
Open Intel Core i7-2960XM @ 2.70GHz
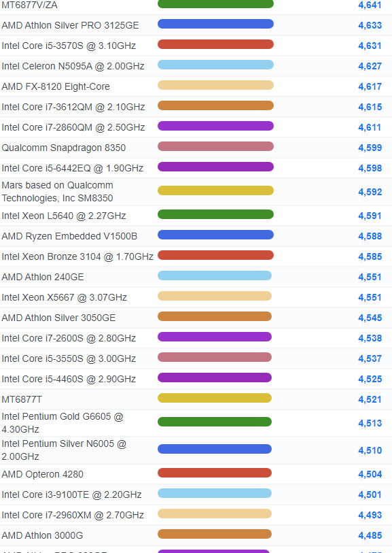click(73, 516)
